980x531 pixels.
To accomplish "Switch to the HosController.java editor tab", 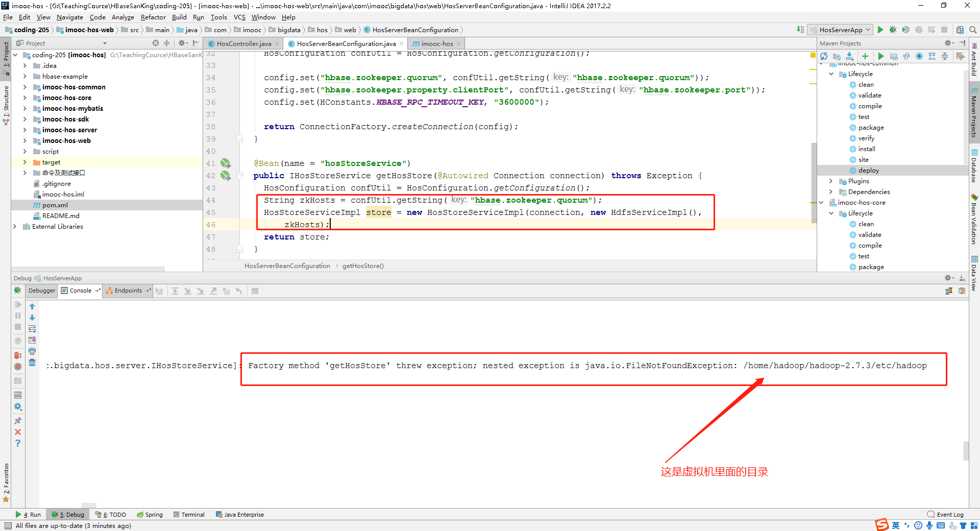I will tap(243, 44).
